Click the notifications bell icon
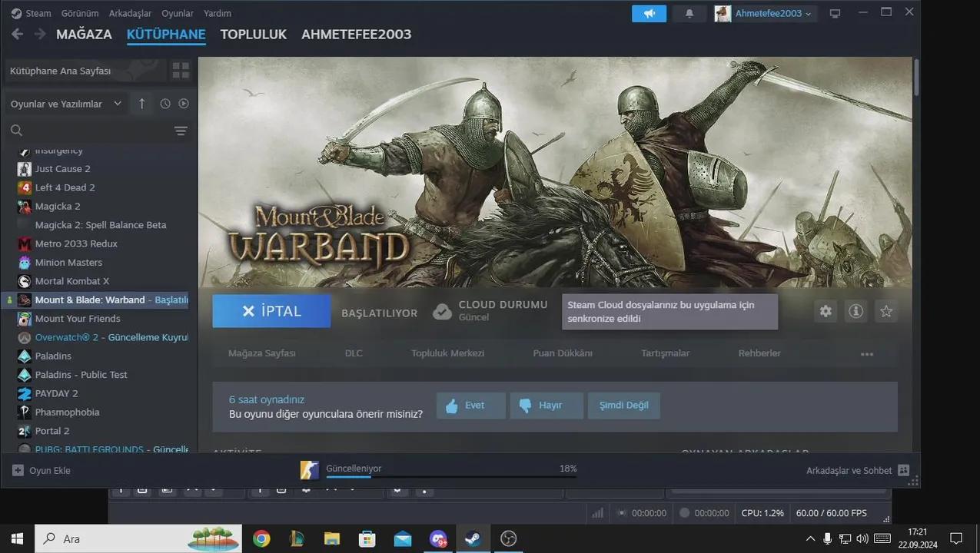 [689, 13]
